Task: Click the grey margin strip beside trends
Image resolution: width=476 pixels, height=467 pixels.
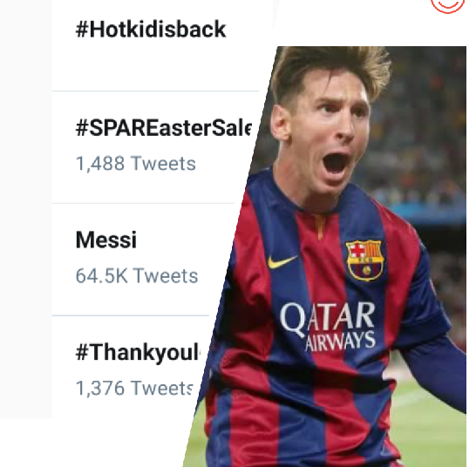Action: (26, 209)
